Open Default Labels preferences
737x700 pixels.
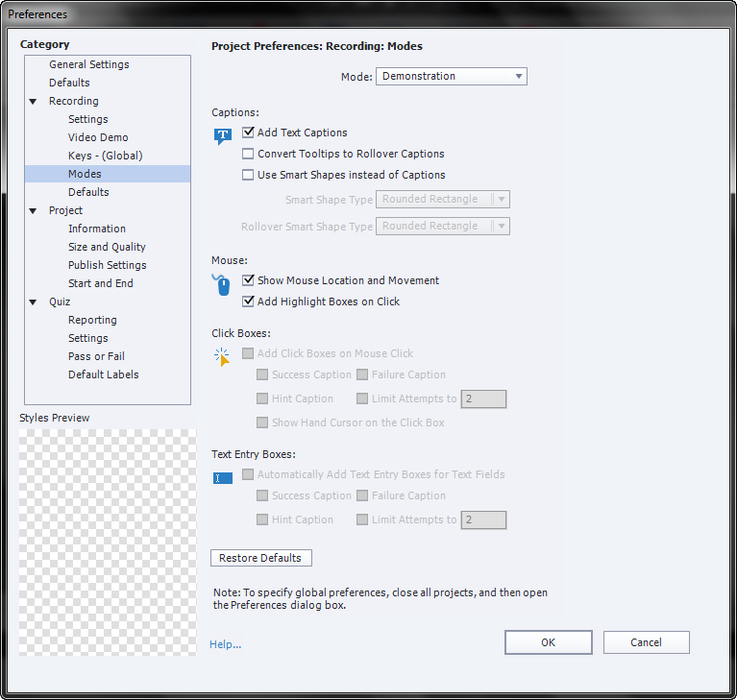click(x=104, y=374)
